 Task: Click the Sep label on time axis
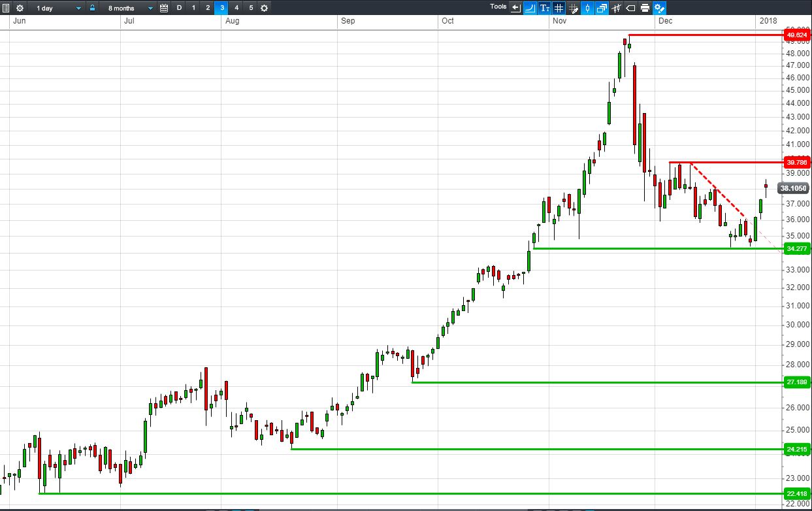pos(348,21)
